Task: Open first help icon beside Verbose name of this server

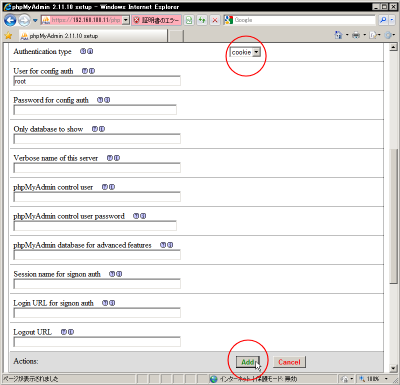Action: click(110, 158)
